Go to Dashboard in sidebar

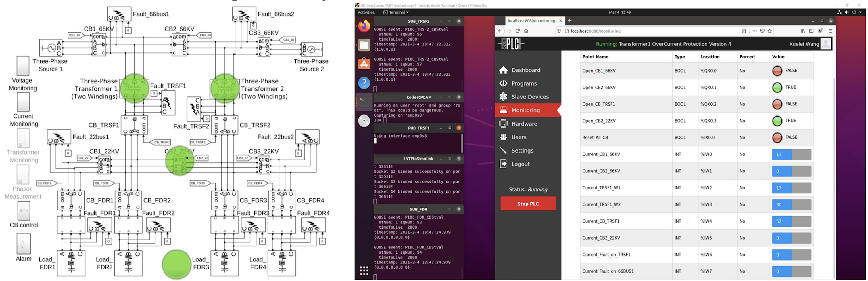click(525, 70)
